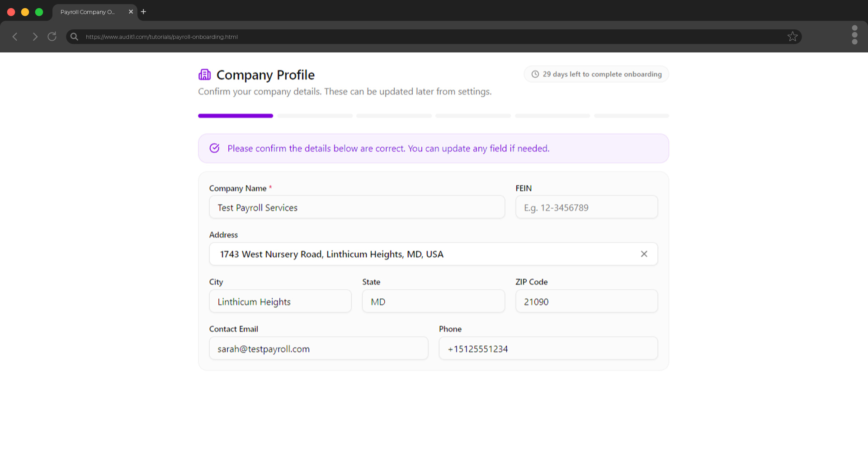The image size is (868, 452).
Task: Clear the Address field using the X icon
Action: pos(644,254)
